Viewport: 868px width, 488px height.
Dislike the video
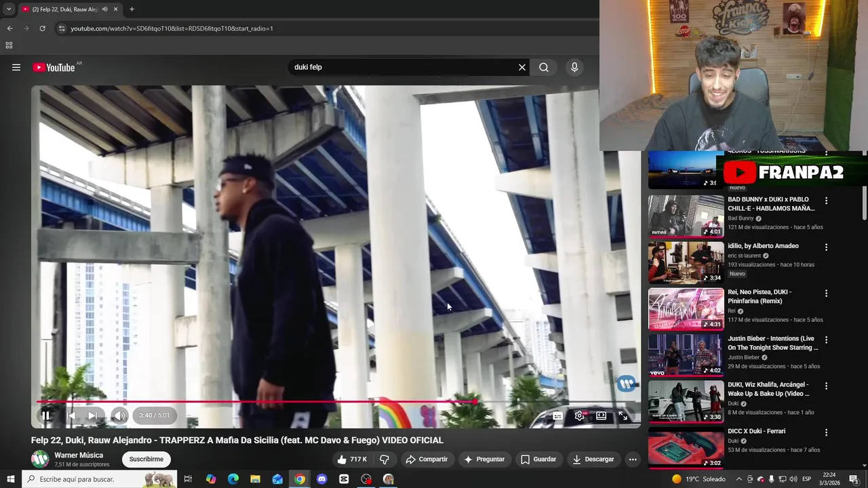(x=384, y=459)
